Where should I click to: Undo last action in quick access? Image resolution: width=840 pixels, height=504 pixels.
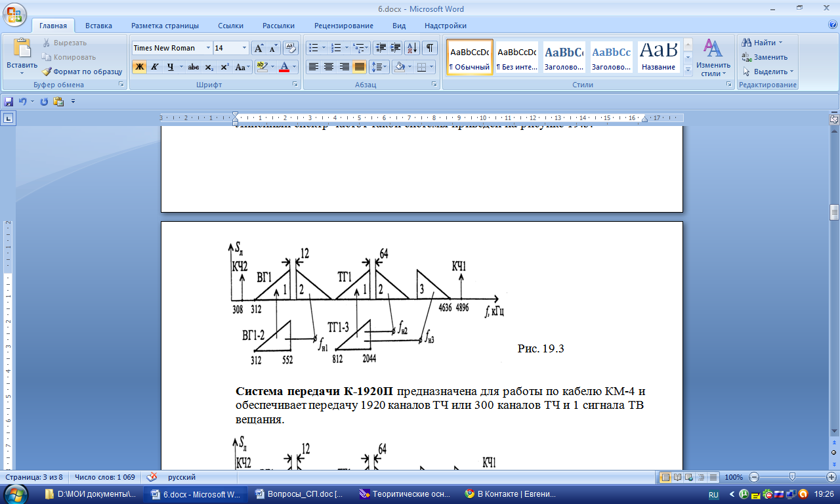click(23, 101)
